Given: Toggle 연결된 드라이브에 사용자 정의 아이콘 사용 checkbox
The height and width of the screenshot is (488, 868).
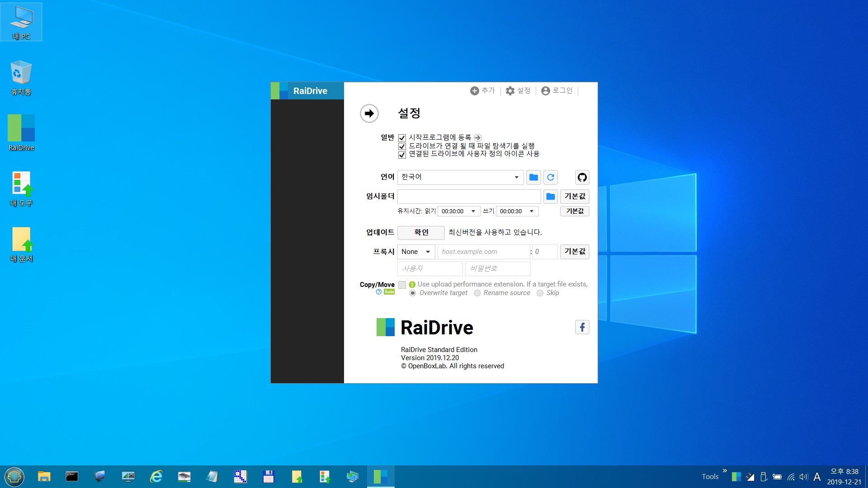Looking at the screenshot, I should pos(402,155).
